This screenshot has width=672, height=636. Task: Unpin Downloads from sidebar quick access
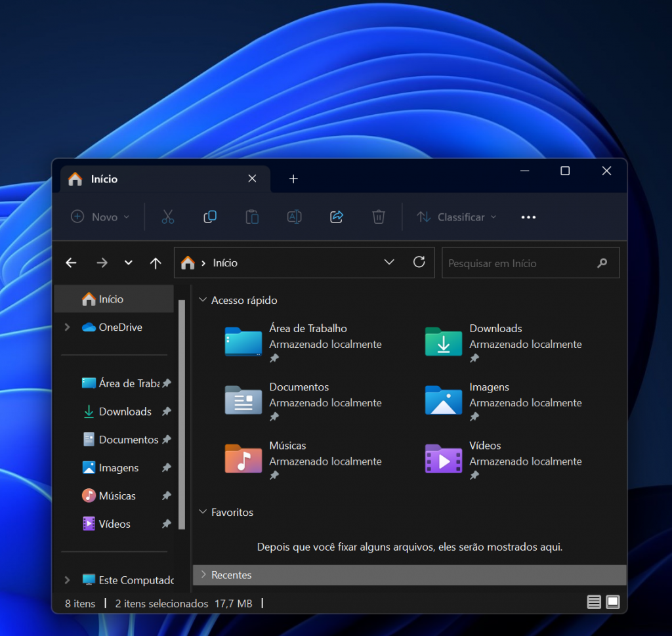166,412
